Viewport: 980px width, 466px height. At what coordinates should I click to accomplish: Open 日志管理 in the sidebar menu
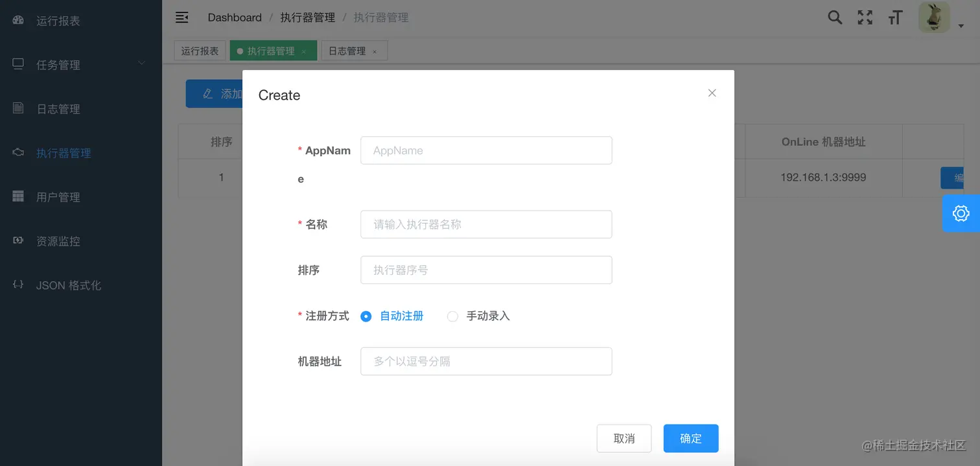(81, 109)
